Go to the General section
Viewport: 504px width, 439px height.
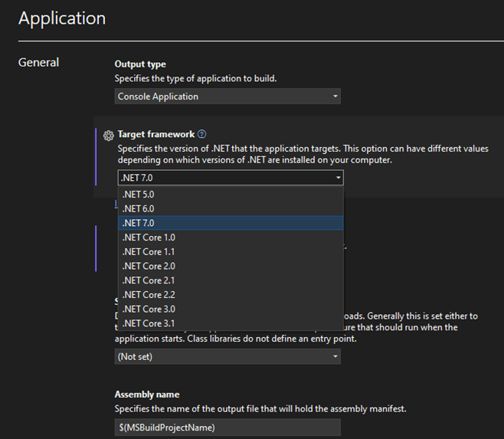(x=38, y=62)
